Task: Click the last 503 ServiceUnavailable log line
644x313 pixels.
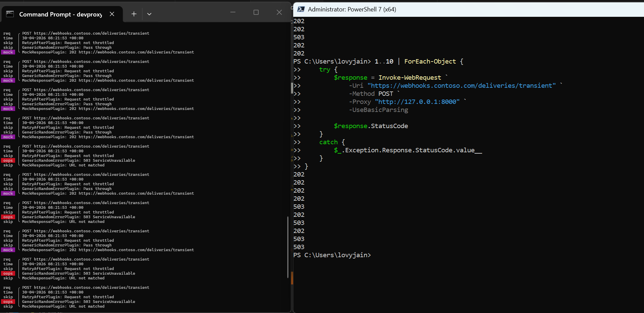Action: [x=79, y=302]
